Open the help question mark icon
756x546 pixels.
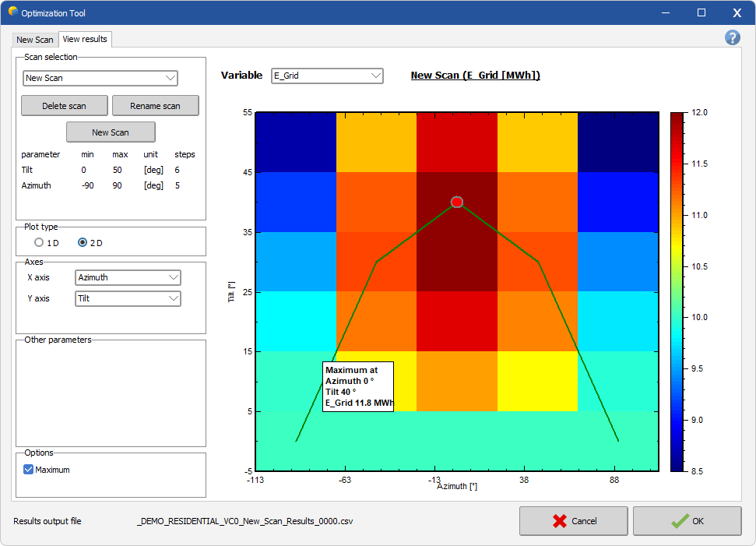(733, 37)
